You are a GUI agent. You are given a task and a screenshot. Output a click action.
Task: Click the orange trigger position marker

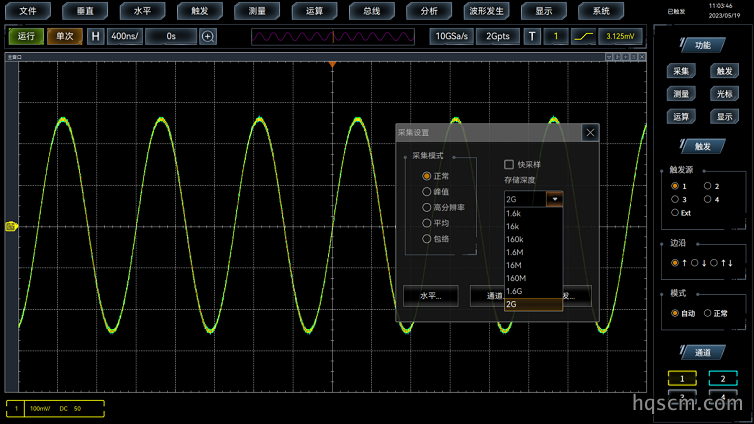click(x=332, y=64)
